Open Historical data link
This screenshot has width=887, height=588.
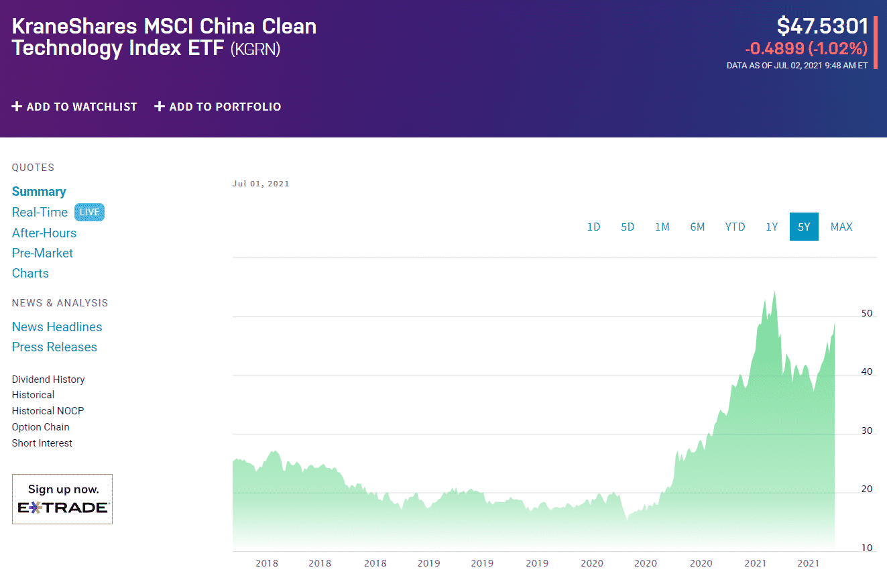(33, 396)
